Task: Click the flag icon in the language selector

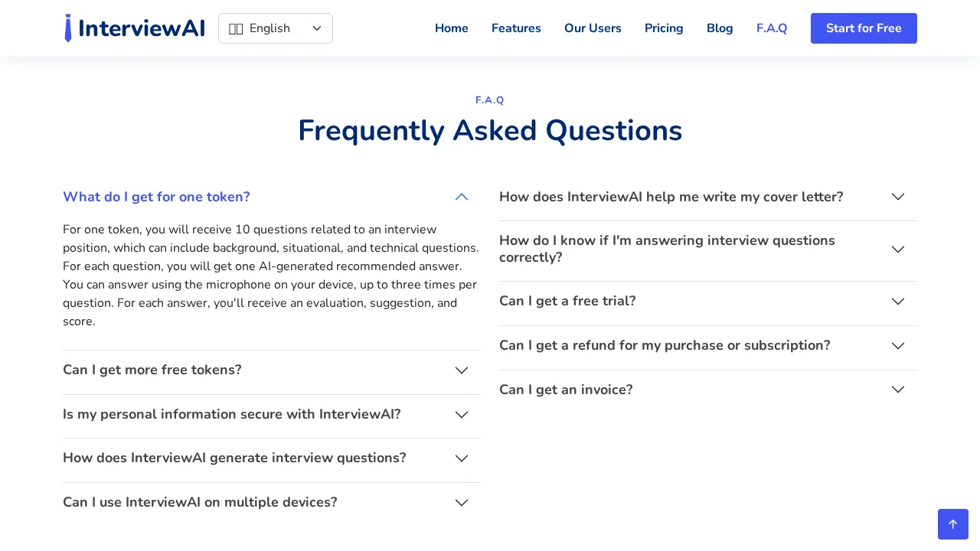Action: click(x=237, y=28)
